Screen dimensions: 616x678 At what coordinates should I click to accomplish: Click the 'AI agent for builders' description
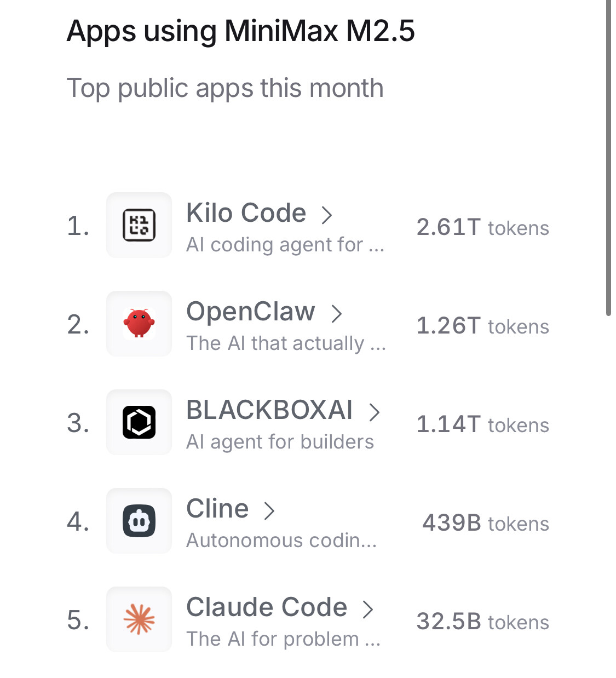[x=280, y=442]
